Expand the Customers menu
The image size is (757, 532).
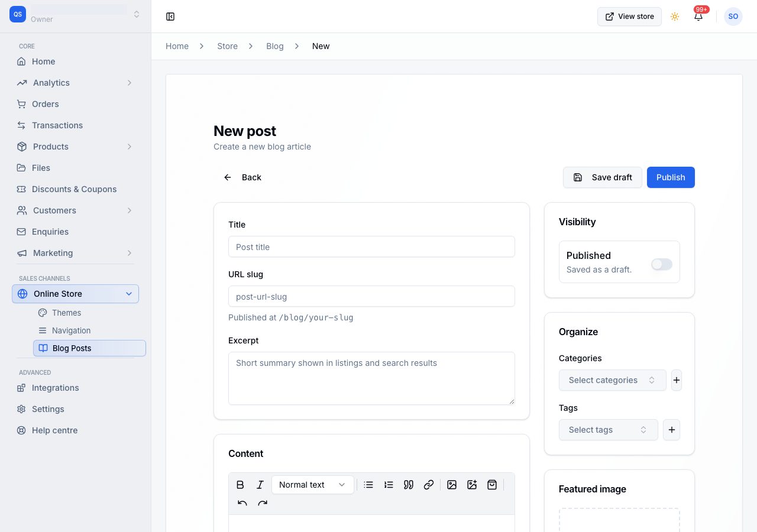(x=75, y=210)
